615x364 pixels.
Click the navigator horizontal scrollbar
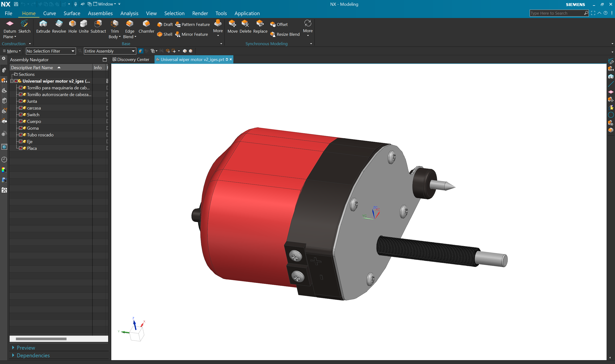tap(41, 339)
